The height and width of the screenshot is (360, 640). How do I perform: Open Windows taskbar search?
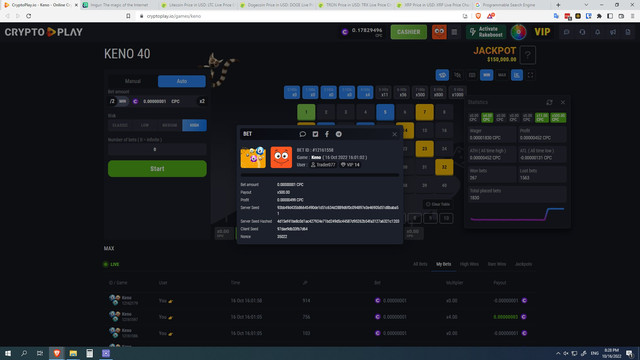[24, 353]
